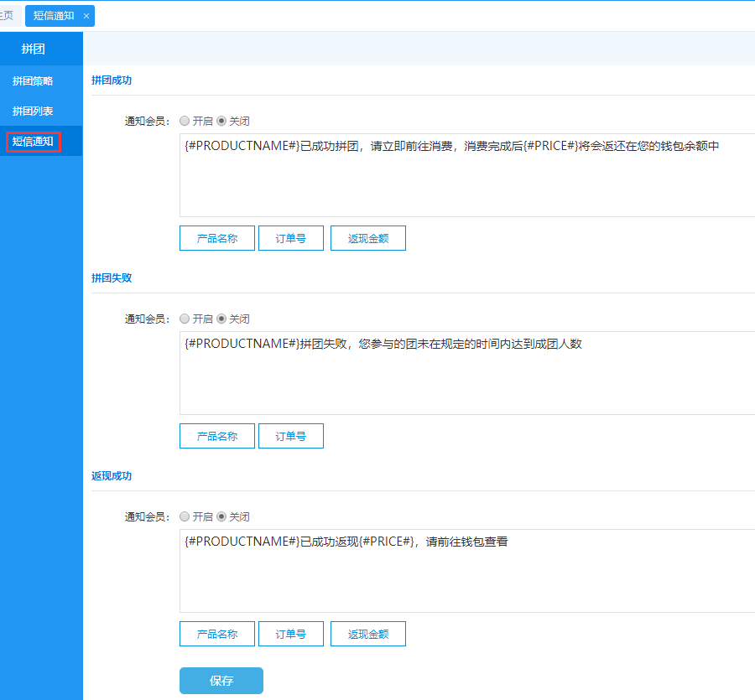
Task: Click 短信通知 in the left sidebar
Action: tap(33, 142)
